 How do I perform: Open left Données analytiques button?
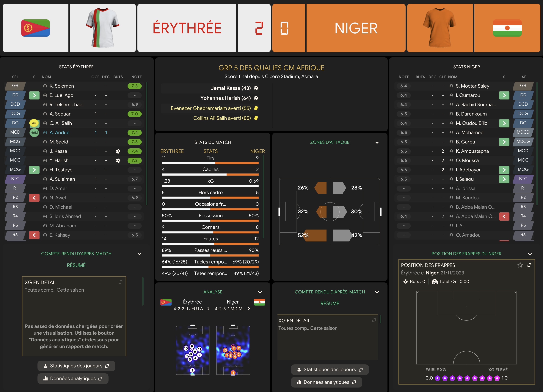pyautogui.click(x=73, y=379)
